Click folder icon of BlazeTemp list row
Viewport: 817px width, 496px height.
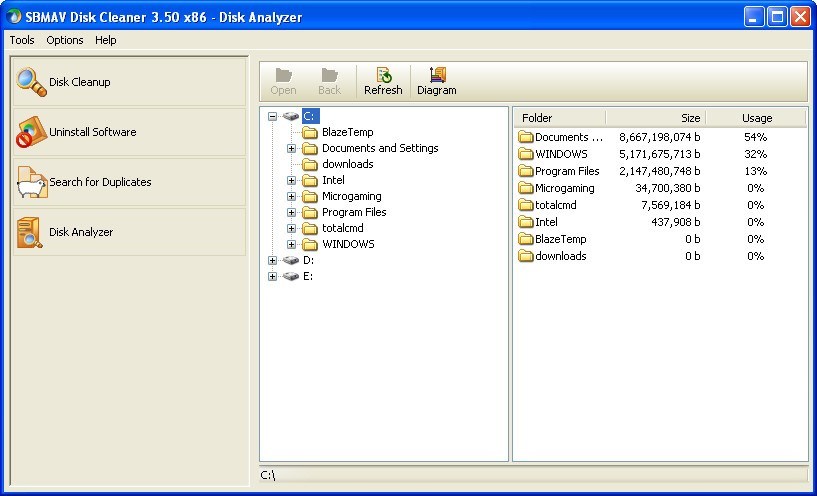[526, 239]
